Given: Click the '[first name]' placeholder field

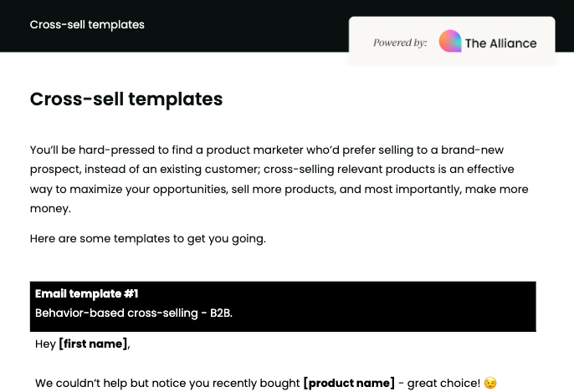Looking at the screenshot, I should 93,344.
